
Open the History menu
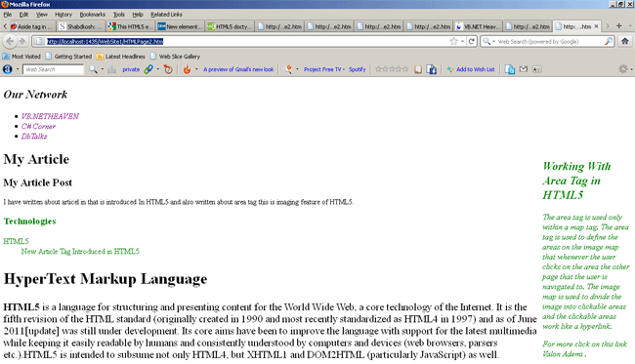coord(63,15)
